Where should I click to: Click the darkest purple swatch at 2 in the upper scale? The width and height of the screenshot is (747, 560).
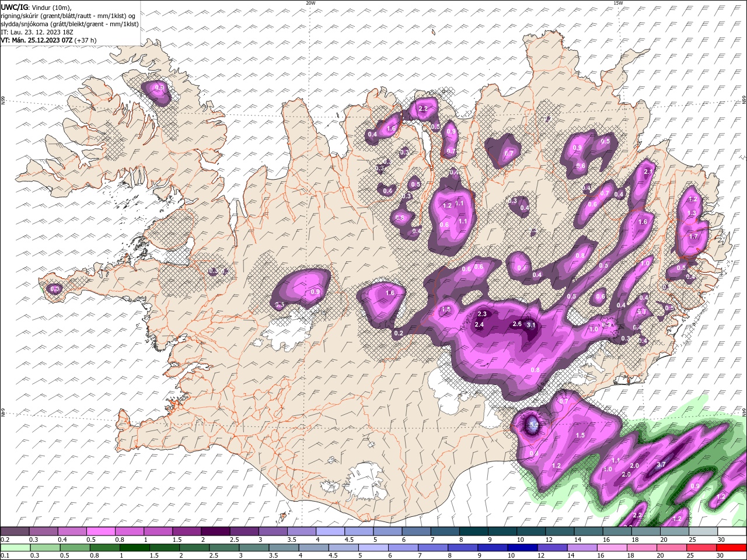click(x=215, y=531)
